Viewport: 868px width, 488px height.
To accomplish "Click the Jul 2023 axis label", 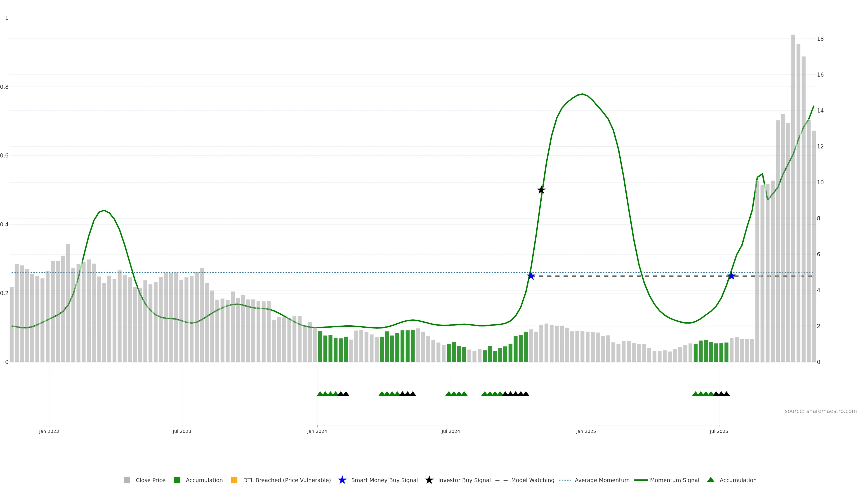I will [x=182, y=432].
